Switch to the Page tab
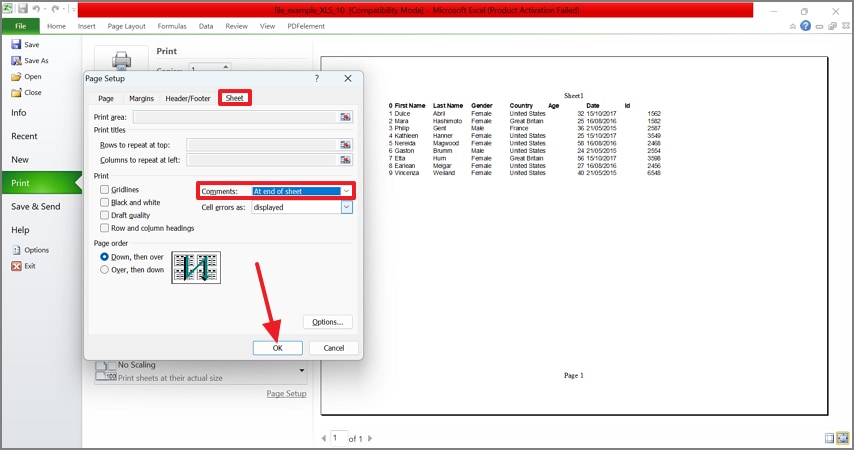Image resolution: width=854 pixels, height=450 pixels. (106, 99)
